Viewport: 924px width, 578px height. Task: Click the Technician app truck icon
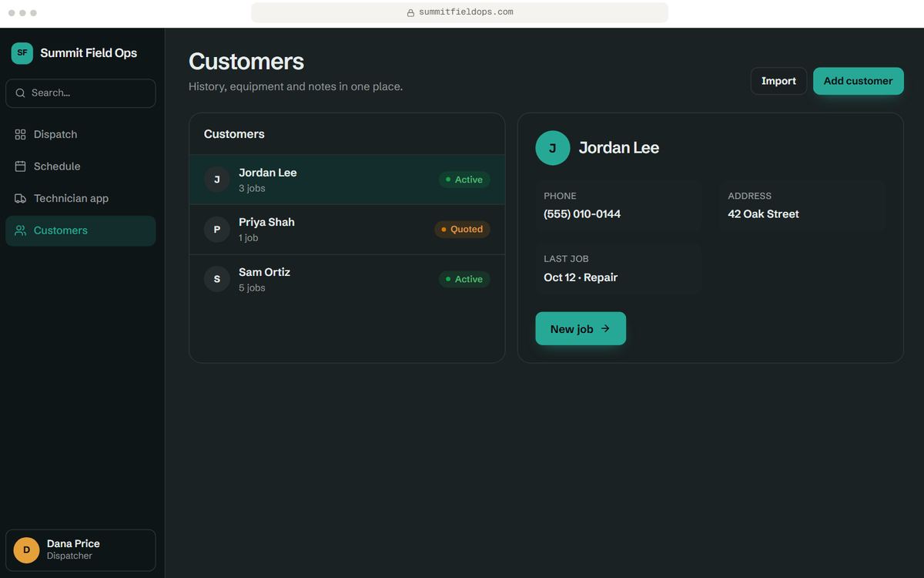point(21,199)
